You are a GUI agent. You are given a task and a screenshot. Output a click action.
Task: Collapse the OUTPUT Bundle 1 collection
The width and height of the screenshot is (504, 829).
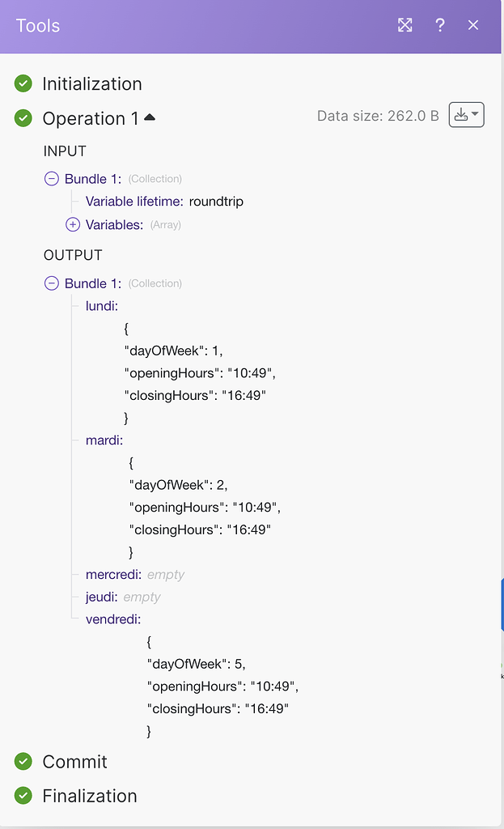coord(51,283)
